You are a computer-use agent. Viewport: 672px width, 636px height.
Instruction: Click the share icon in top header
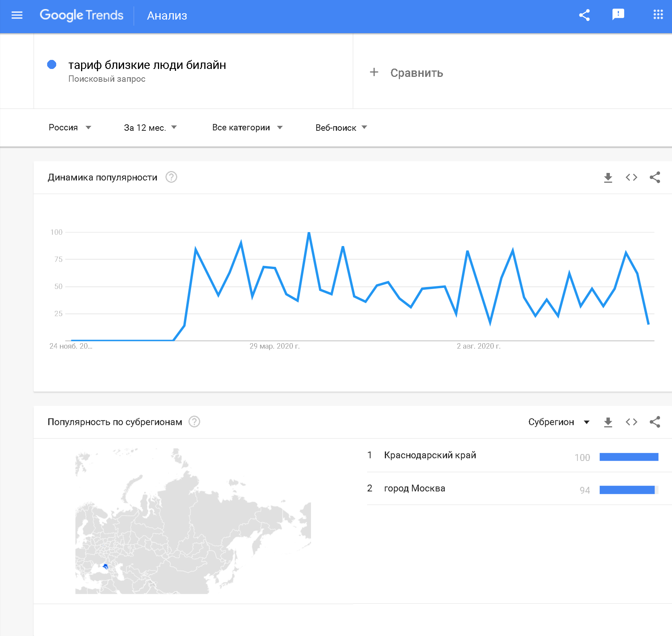[x=584, y=15]
